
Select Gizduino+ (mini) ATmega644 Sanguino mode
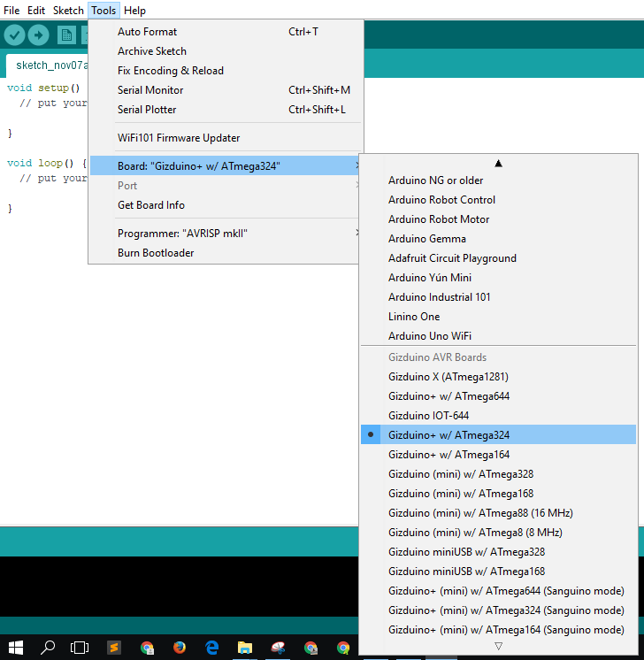498,590
